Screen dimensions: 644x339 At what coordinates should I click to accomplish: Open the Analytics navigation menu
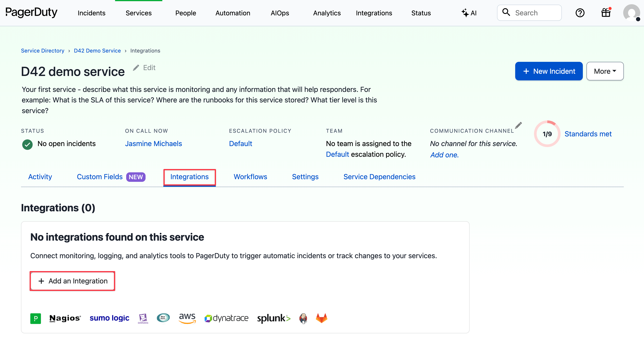point(327,13)
